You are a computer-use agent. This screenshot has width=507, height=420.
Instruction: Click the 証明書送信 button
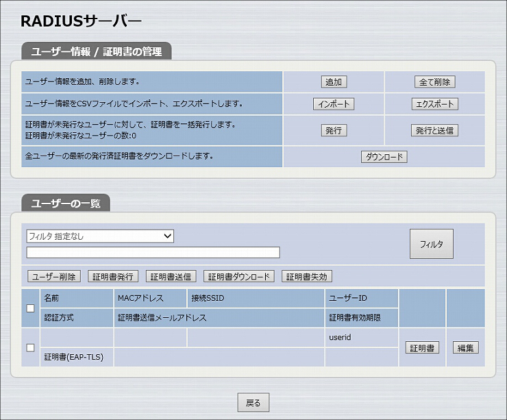171,277
